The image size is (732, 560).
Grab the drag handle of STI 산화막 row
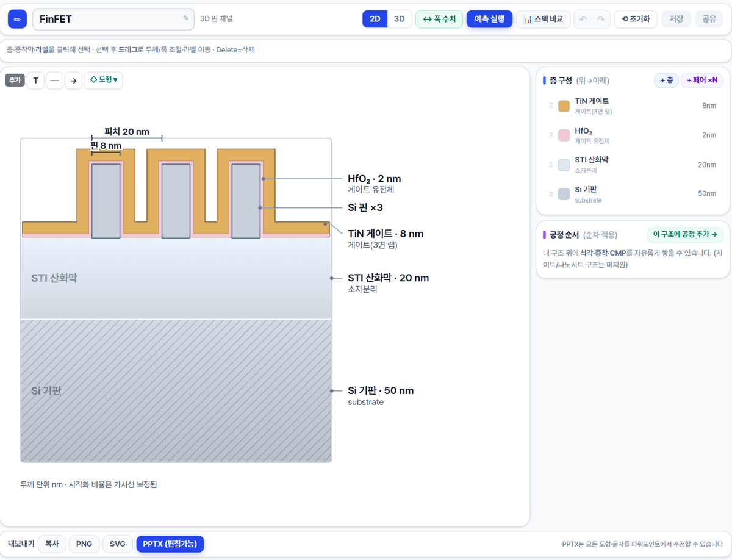click(551, 165)
